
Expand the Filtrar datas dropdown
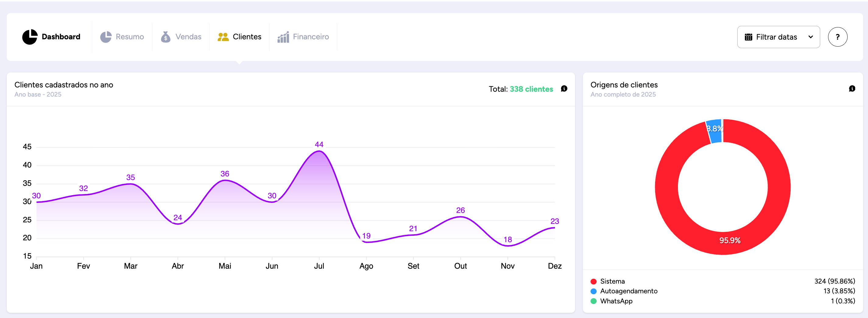778,37
